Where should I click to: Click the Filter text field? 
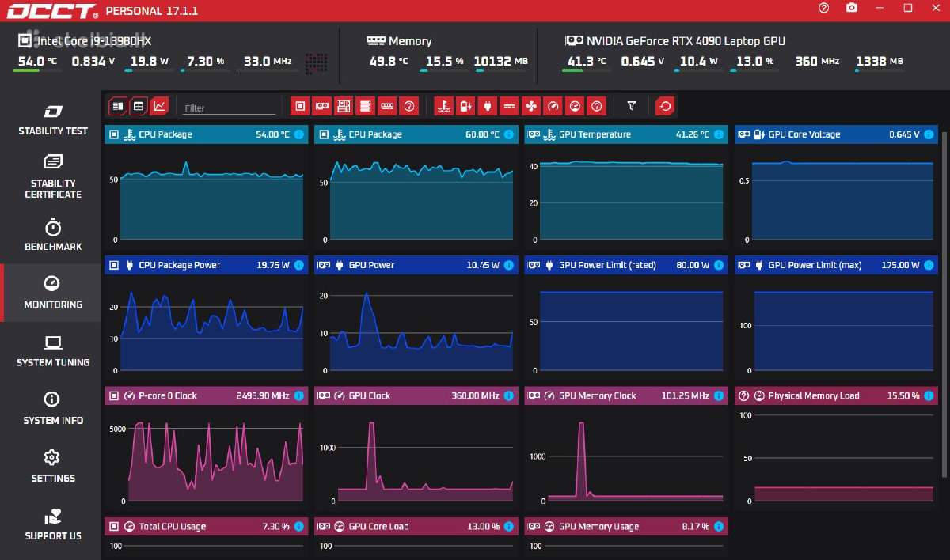click(x=230, y=108)
